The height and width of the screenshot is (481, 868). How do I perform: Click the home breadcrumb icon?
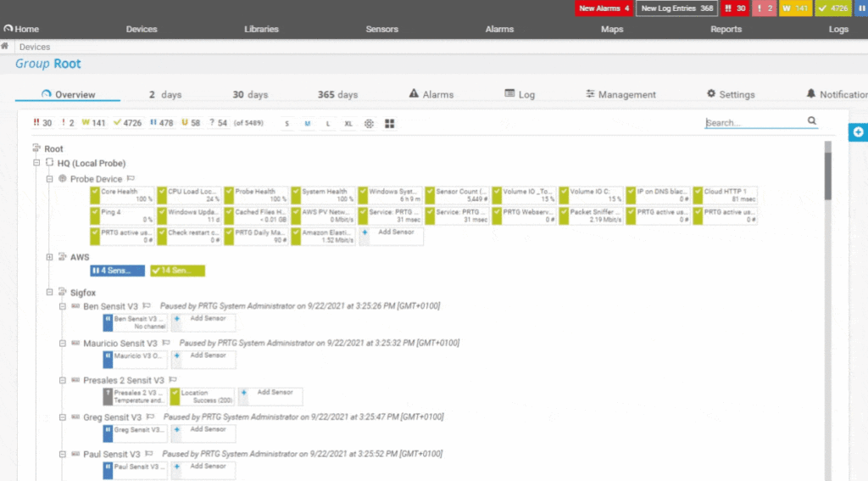tap(5, 47)
